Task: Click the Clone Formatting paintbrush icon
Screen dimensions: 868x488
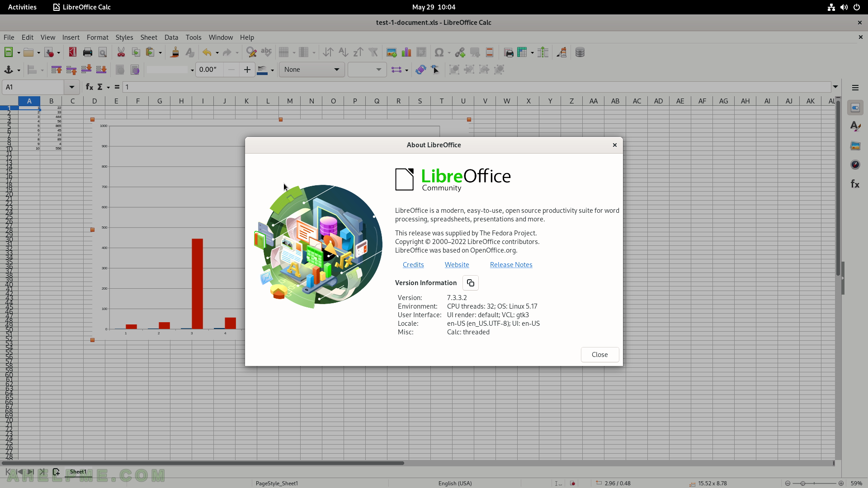Action: coord(175,52)
